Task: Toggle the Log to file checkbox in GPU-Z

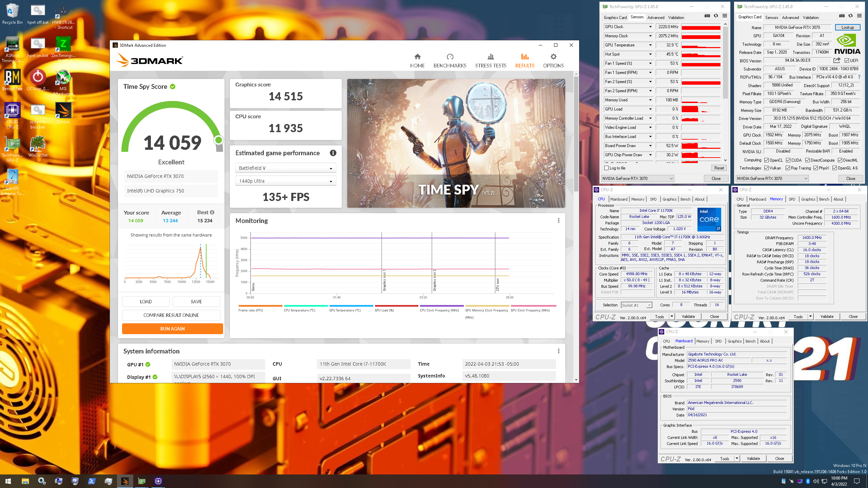Action: click(607, 168)
